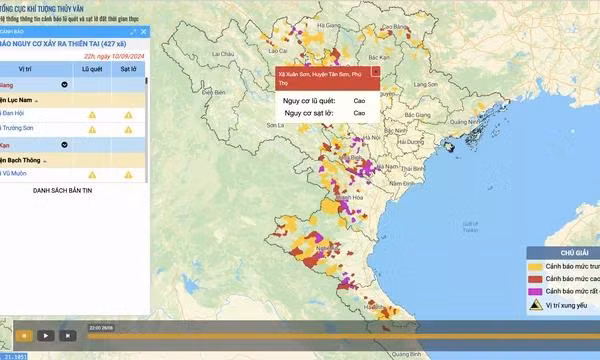This screenshot has width=600, height=360.
Task: Click the warning list vertical scrollbar
Action: coord(146,130)
